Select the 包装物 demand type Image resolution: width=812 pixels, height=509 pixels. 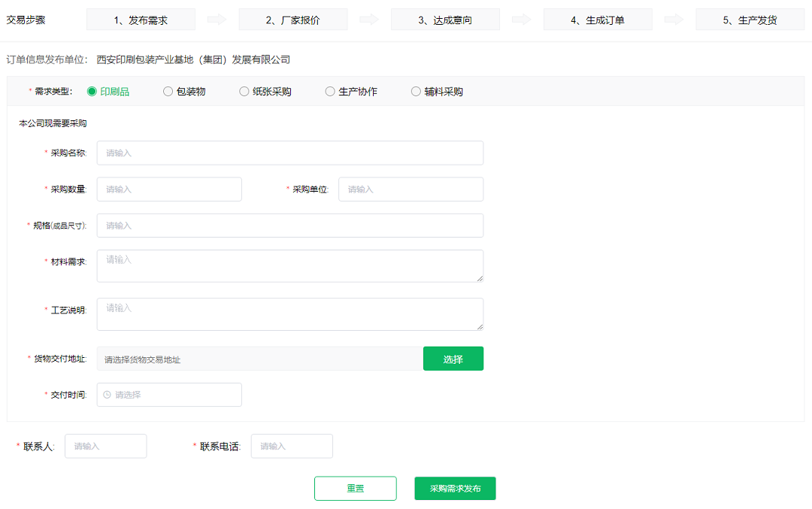(x=166, y=90)
